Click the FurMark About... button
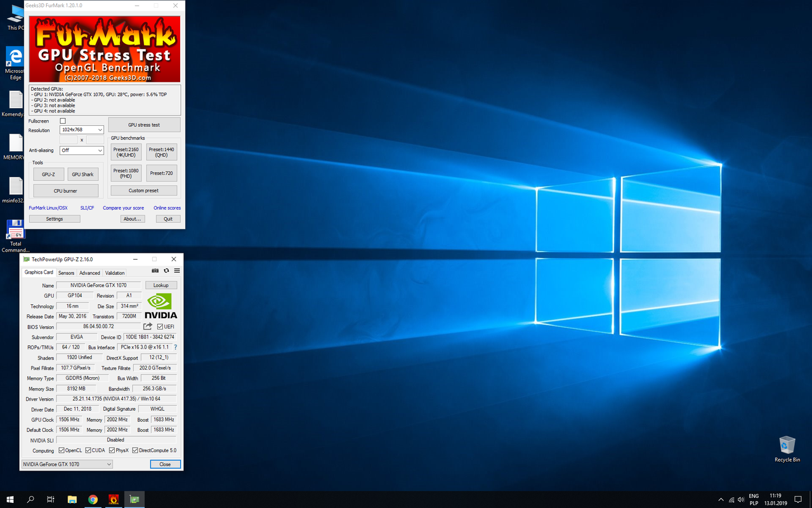The image size is (812, 508). tap(133, 218)
